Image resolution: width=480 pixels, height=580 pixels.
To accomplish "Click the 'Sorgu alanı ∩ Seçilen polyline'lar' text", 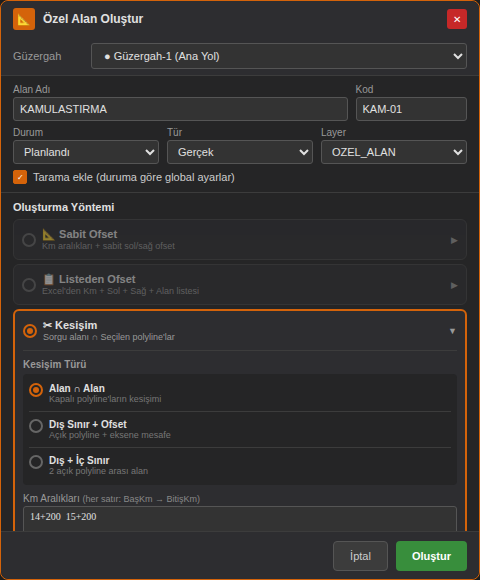I will [x=109, y=337].
